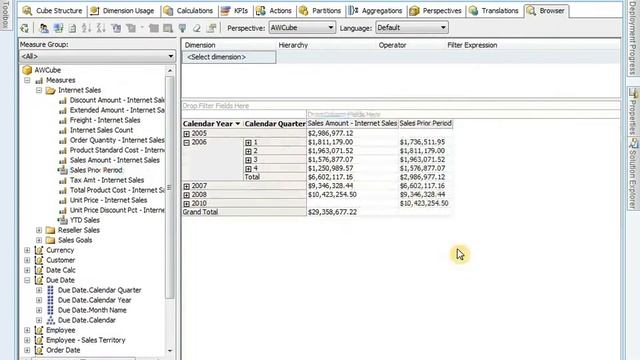
Task: Switch to the Aggregations tab
Action: tap(376, 11)
